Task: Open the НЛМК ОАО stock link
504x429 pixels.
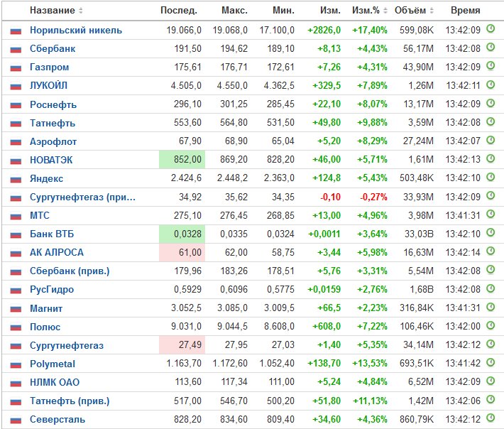Action: coord(55,382)
